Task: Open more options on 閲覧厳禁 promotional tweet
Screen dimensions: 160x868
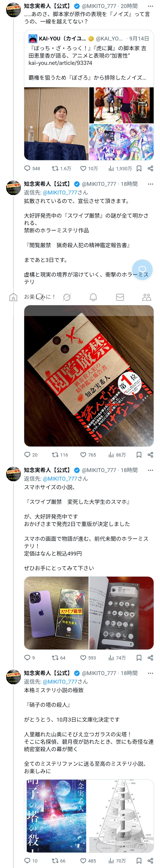Action: tap(151, 184)
